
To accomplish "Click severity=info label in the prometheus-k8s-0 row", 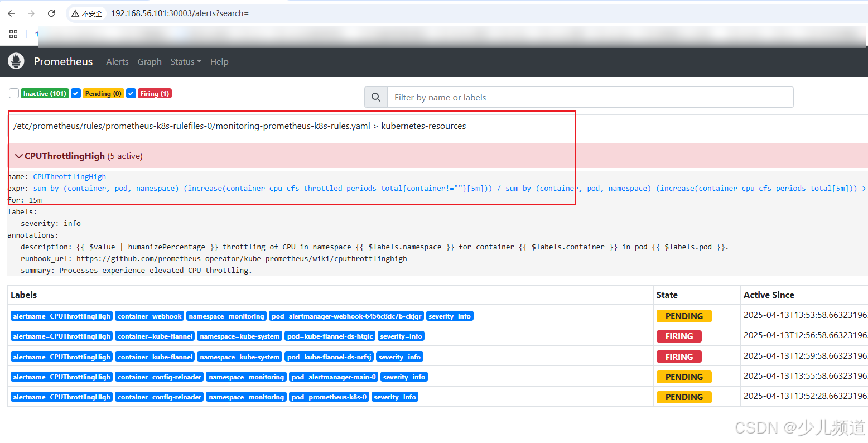I will coord(395,397).
